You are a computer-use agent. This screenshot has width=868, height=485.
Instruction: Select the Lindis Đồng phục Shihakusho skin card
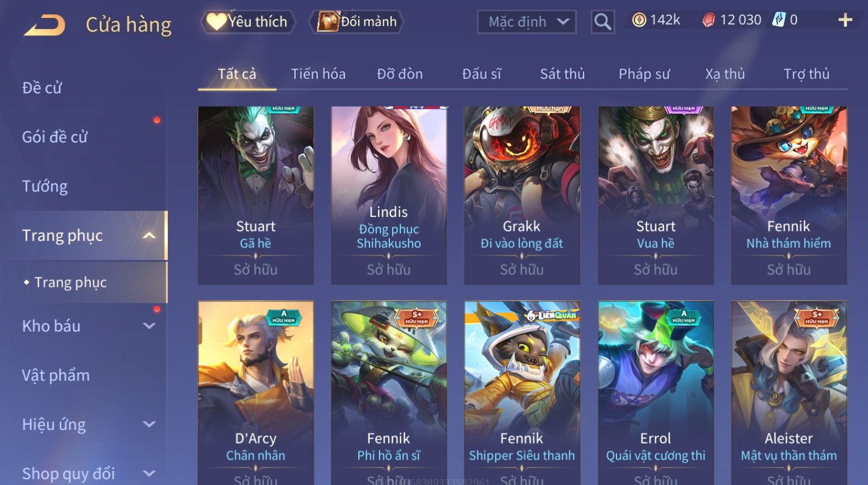point(389,195)
